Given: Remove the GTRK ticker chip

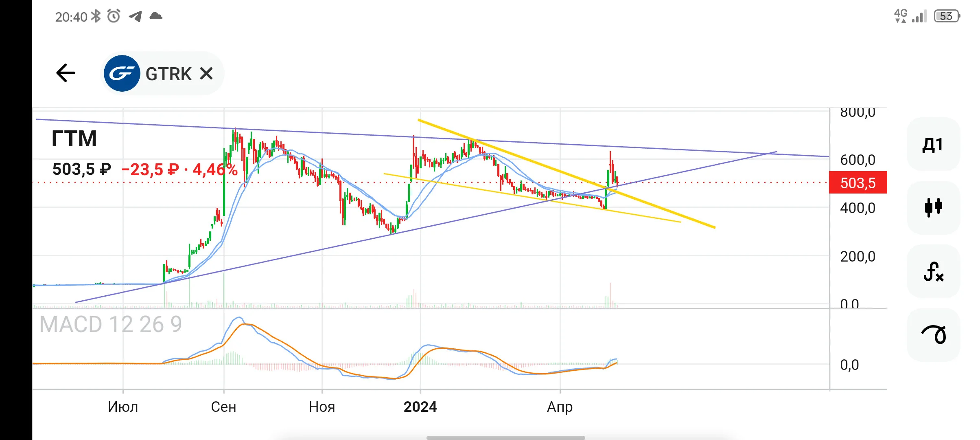Looking at the screenshot, I should click(x=206, y=74).
